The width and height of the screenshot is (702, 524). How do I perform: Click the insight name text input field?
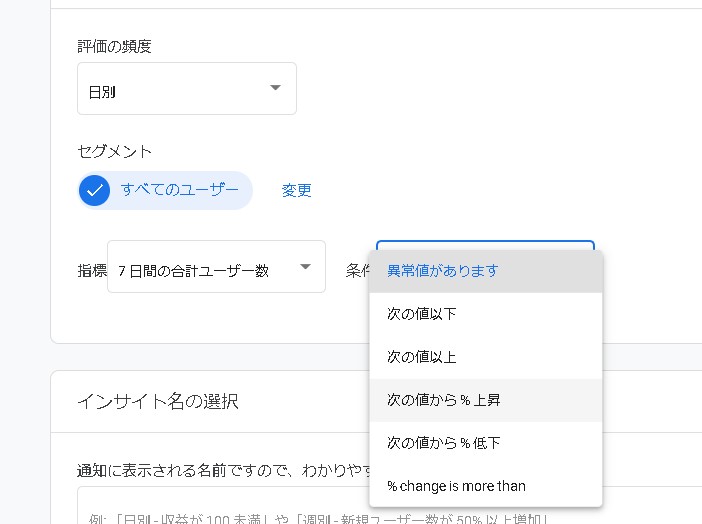click(220, 508)
